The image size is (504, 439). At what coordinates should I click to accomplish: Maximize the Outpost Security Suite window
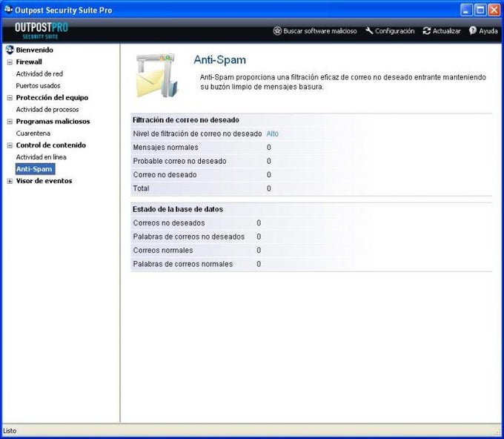(480, 10)
